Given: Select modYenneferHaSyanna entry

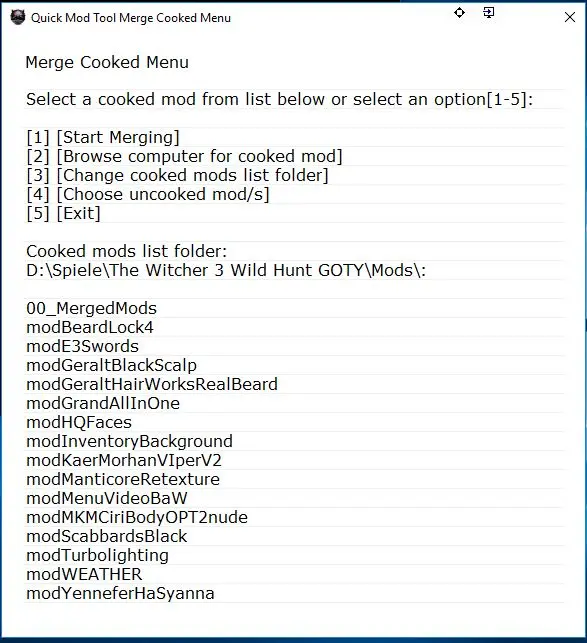Looking at the screenshot, I should pyautogui.click(x=120, y=593).
